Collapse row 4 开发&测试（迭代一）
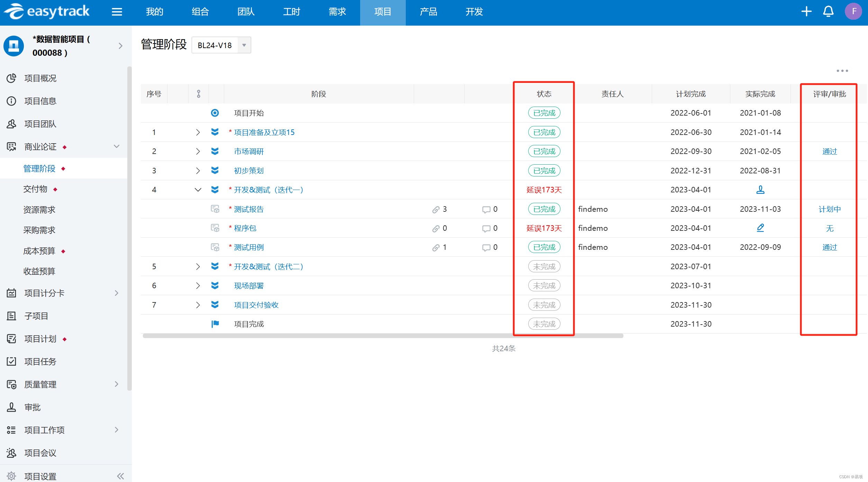The width and height of the screenshot is (868, 482). coord(198,190)
